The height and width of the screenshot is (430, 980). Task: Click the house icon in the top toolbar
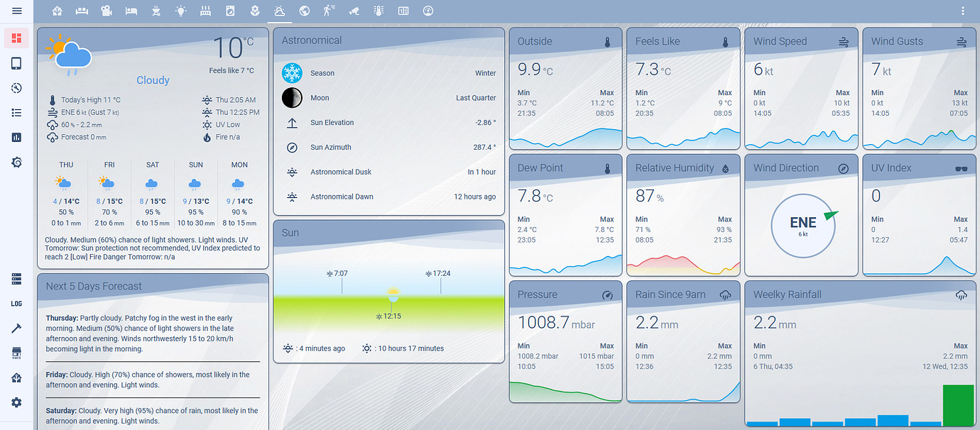coord(57,11)
